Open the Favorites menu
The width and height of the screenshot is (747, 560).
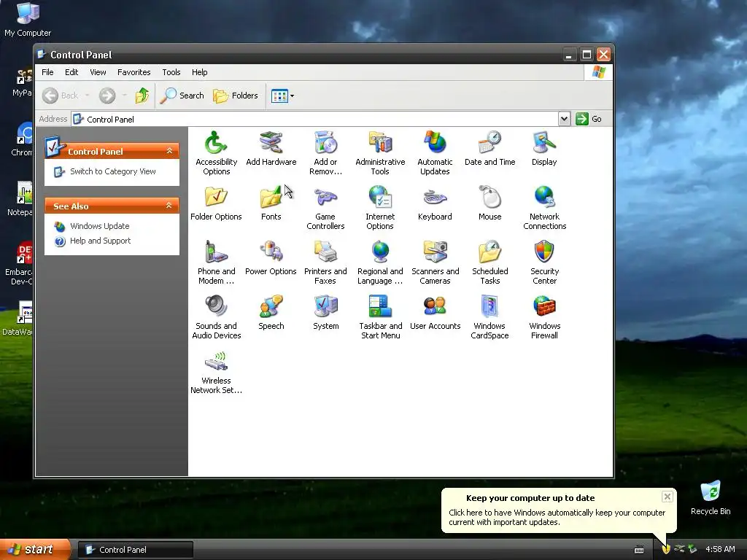coord(134,72)
